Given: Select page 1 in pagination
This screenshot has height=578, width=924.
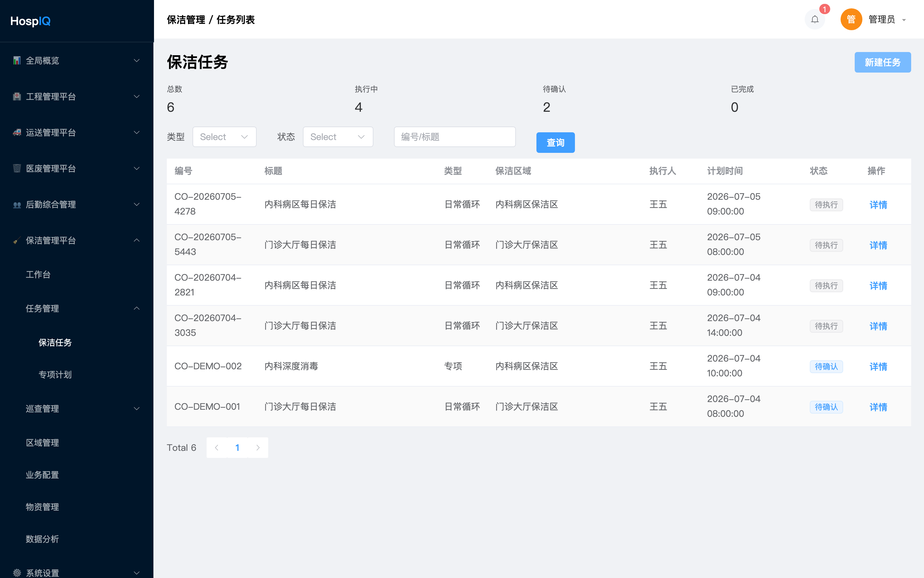Looking at the screenshot, I should point(237,448).
